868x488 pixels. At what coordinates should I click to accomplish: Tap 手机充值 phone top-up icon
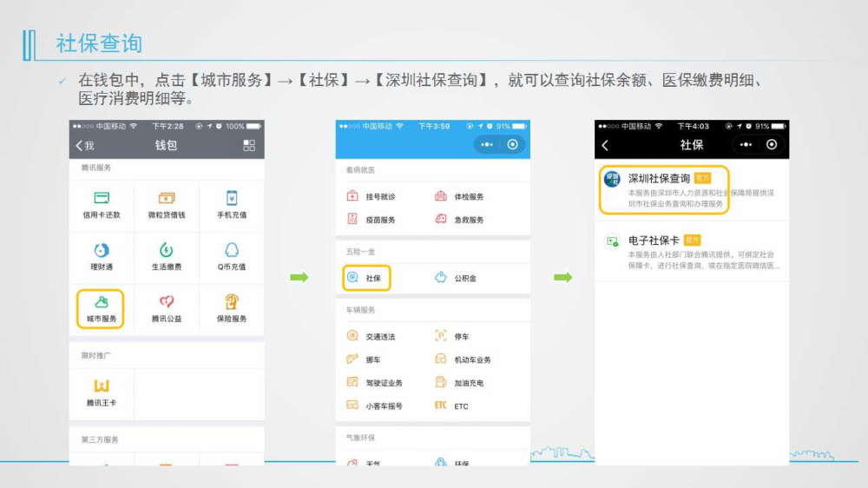tap(232, 204)
